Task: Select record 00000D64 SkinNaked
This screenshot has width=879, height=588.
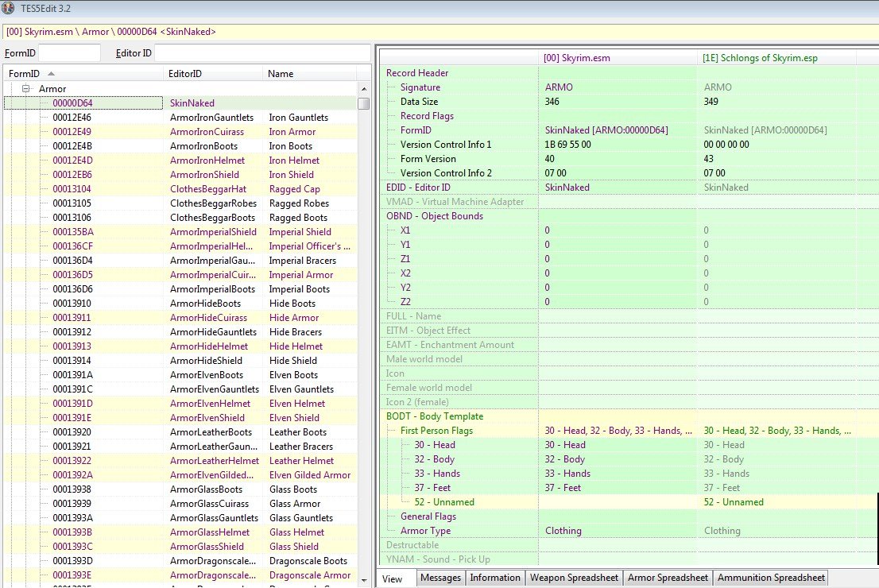Action: point(180,103)
